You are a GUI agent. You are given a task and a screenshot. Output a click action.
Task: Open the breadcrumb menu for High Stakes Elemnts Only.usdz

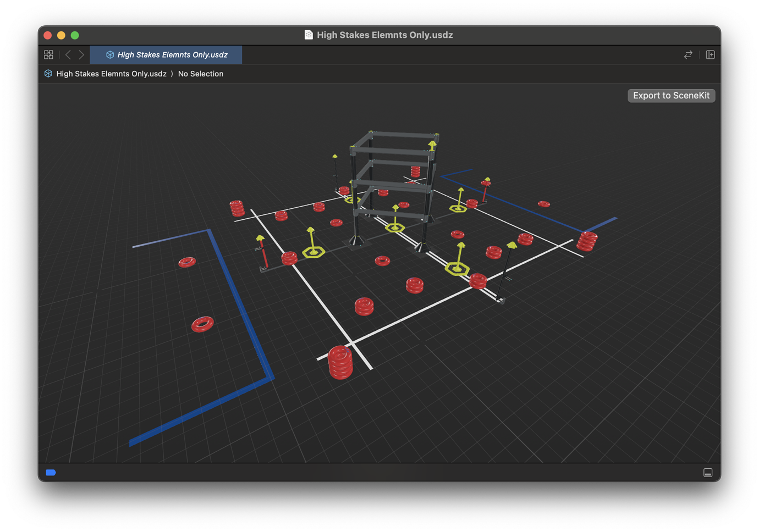coord(112,73)
